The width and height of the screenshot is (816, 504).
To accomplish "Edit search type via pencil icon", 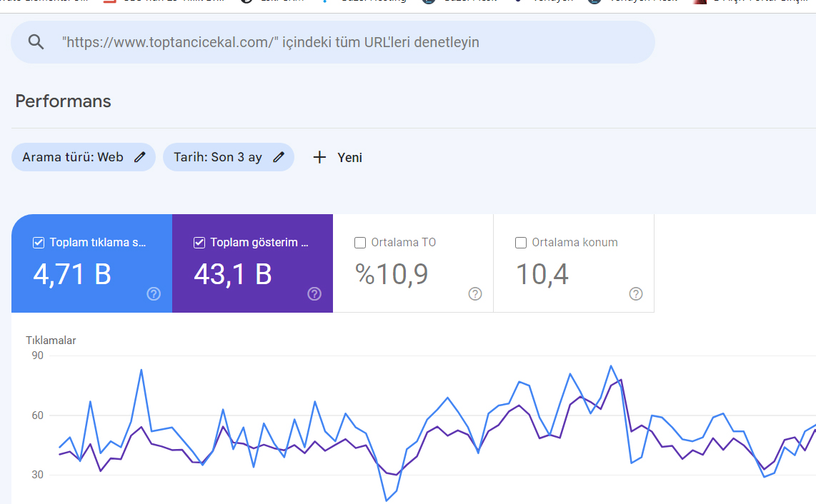I will click(x=139, y=157).
